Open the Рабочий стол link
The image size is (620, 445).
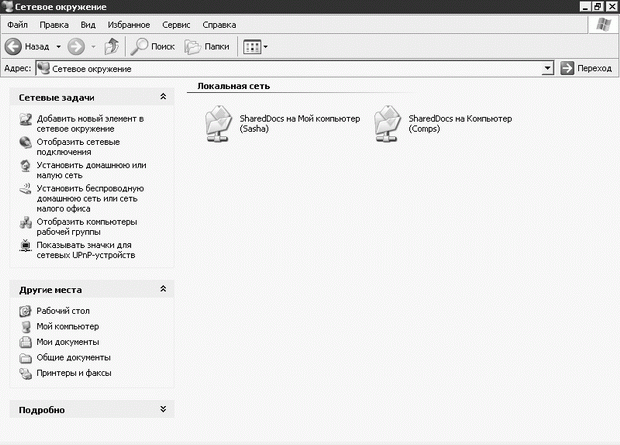click(x=63, y=311)
